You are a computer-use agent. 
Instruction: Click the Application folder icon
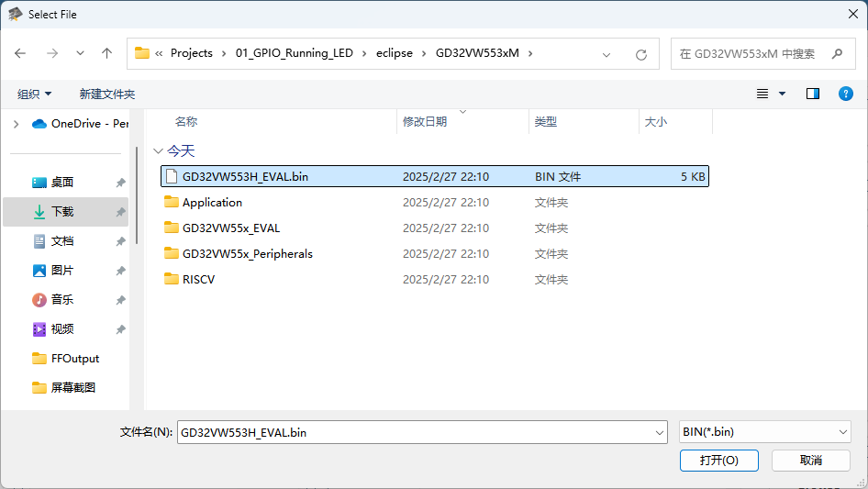pos(172,202)
